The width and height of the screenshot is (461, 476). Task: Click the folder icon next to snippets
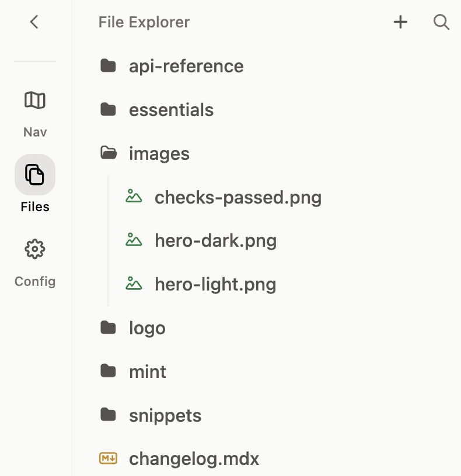coord(108,415)
